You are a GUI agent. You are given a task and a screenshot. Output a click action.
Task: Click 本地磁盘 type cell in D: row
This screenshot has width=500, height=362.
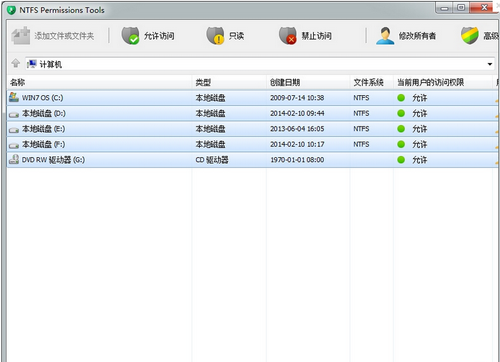210,113
